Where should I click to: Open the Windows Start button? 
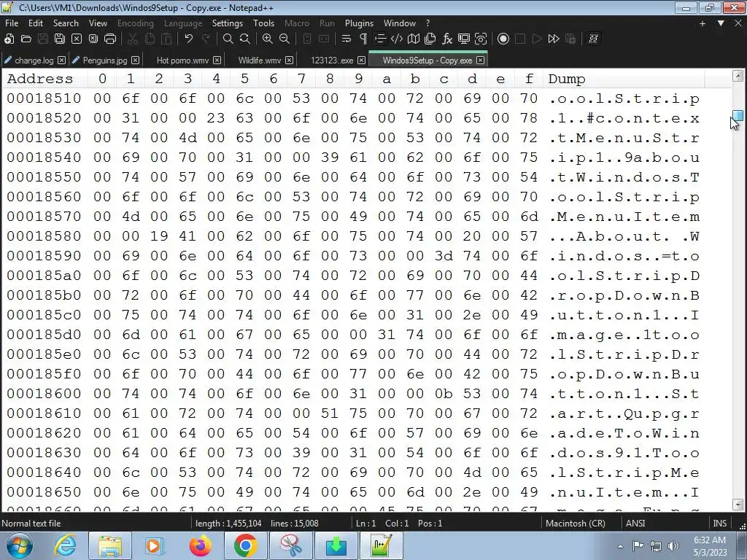coord(18,545)
